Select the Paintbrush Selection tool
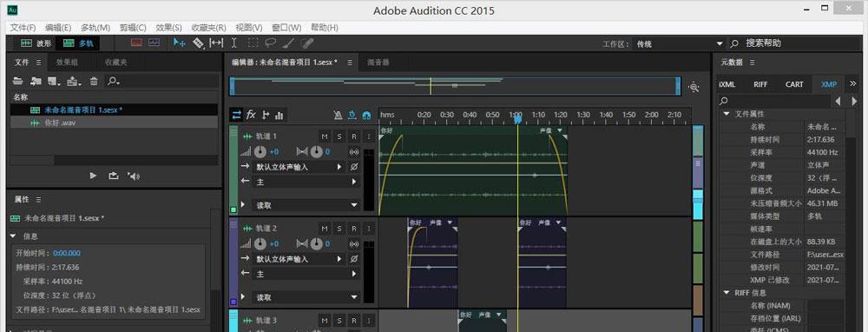 [x=288, y=43]
